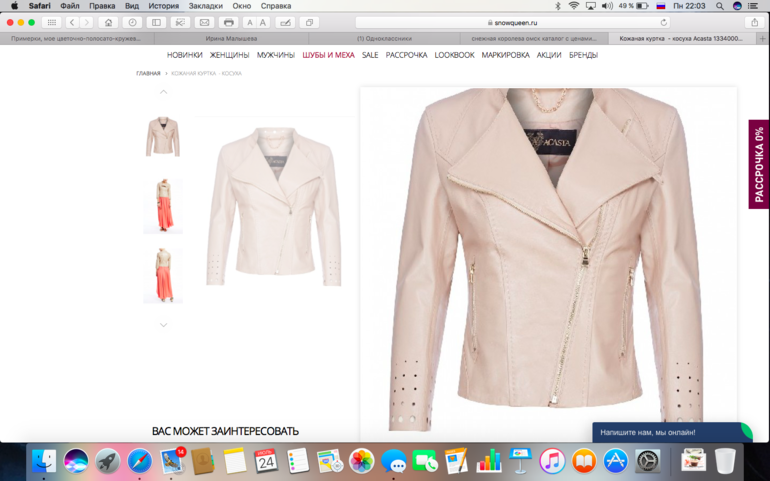Select the model in coral skirt thumbnail

point(163,206)
